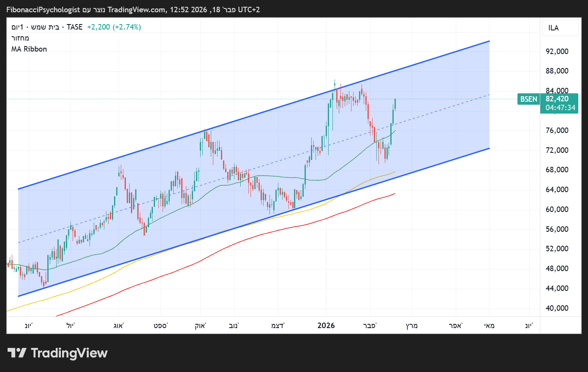
Task: Click the 76,000 price axis label
Action: pyautogui.click(x=557, y=130)
